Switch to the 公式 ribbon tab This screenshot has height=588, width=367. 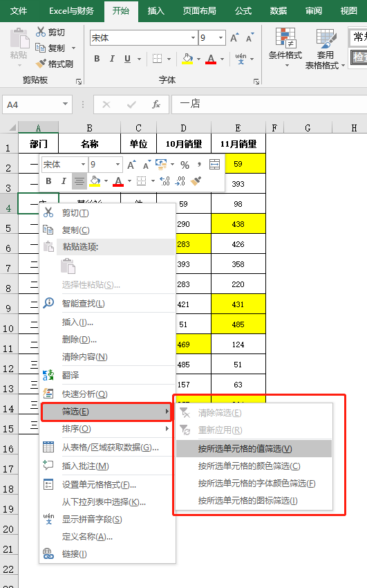pyautogui.click(x=243, y=11)
